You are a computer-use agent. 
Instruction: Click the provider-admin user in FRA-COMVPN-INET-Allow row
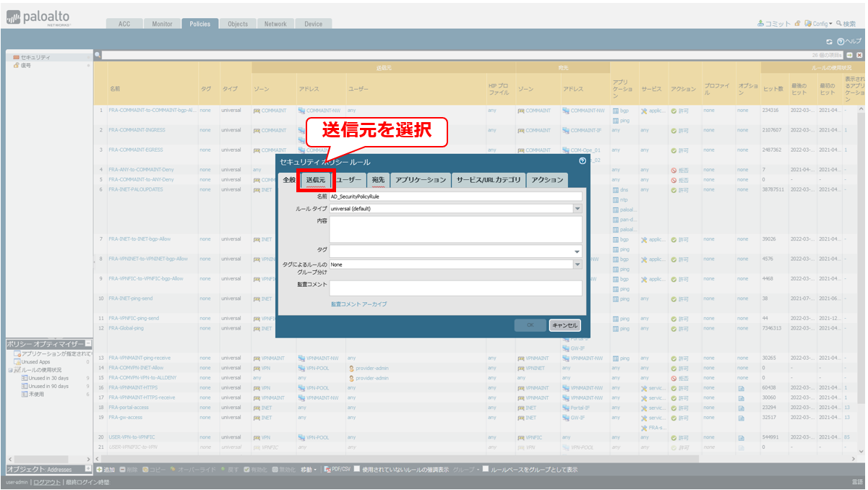click(x=371, y=368)
